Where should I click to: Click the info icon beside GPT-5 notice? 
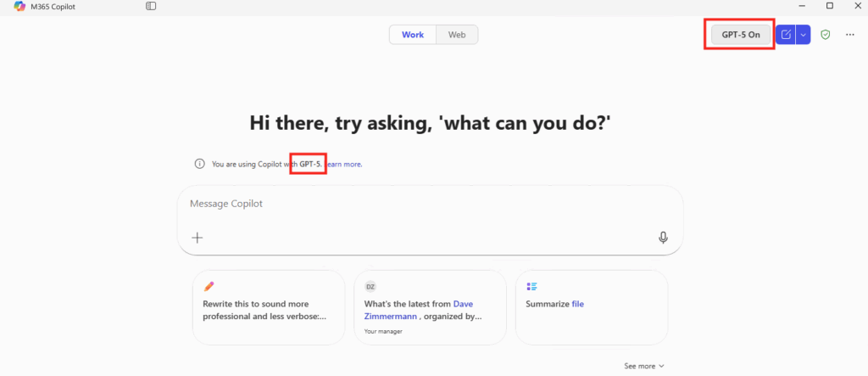(199, 164)
